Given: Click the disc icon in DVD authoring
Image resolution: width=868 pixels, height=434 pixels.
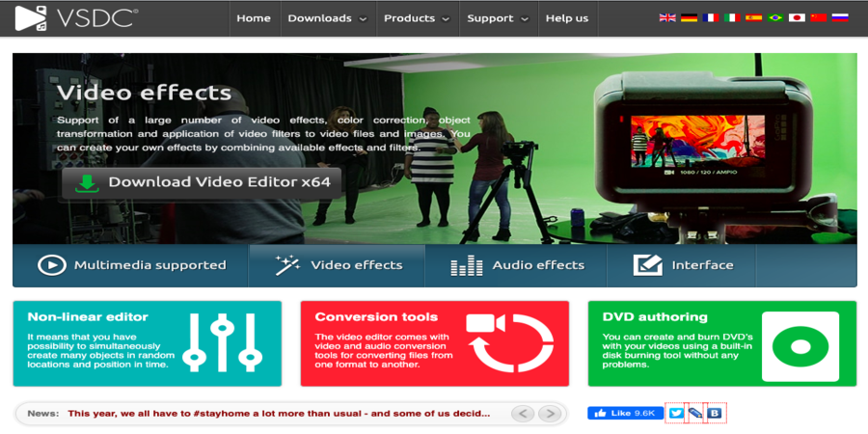Looking at the screenshot, I should point(800,346).
